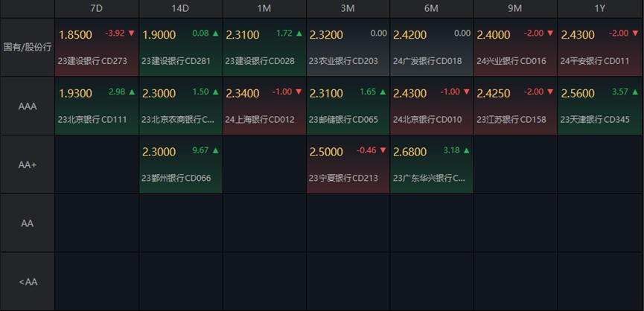The height and width of the screenshot is (311, 644).
Task: Click the green up arrow beside 3.57
Action: tap(635, 92)
